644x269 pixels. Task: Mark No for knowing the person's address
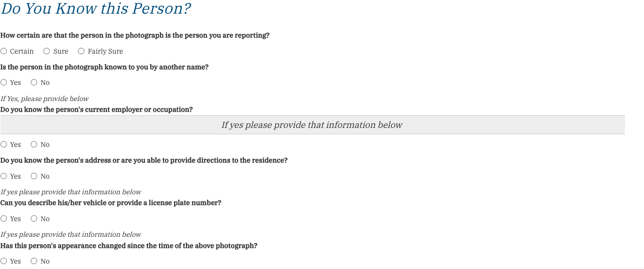[x=34, y=176]
